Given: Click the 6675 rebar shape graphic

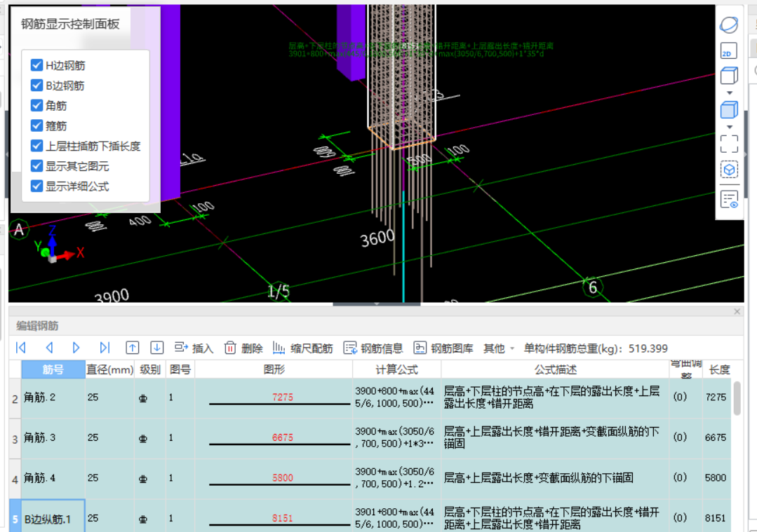Looking at the screenshot, I should click(x=279, y=439).
